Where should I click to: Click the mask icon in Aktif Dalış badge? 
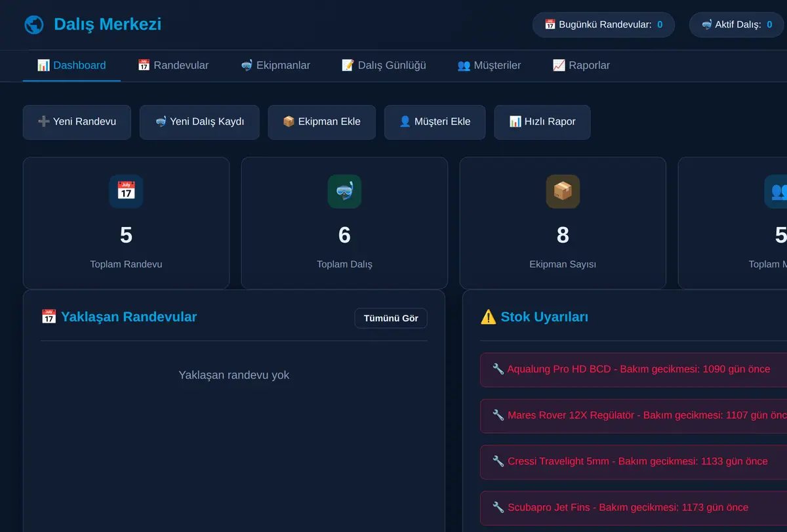click(x=707, y=25)
